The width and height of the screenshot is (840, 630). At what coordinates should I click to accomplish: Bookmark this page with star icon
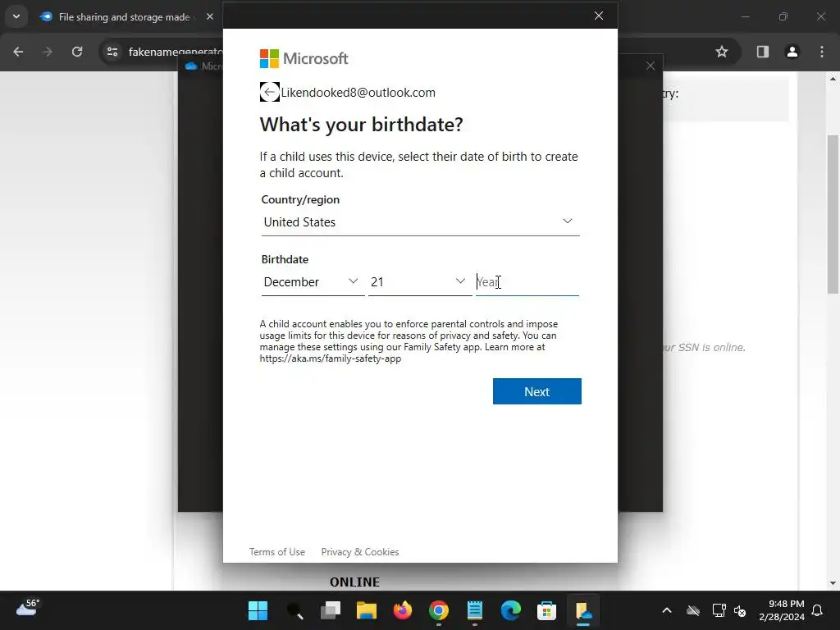[x=722, y=52]
